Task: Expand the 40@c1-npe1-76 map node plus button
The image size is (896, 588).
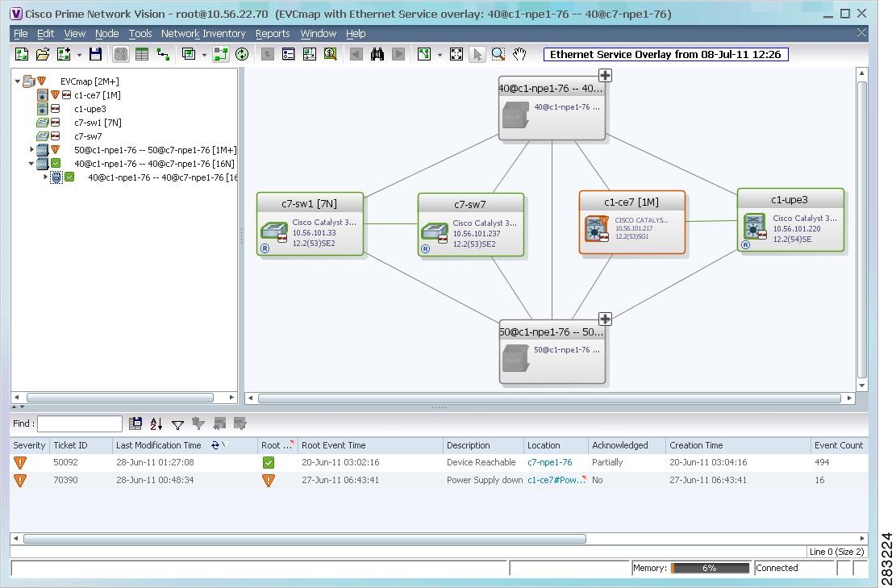Action: (605, 76)
